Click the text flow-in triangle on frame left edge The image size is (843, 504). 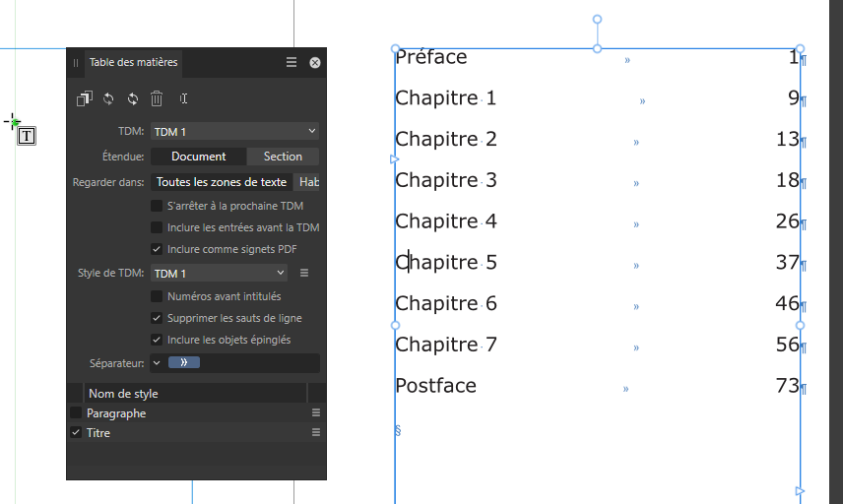click(394, 159)
